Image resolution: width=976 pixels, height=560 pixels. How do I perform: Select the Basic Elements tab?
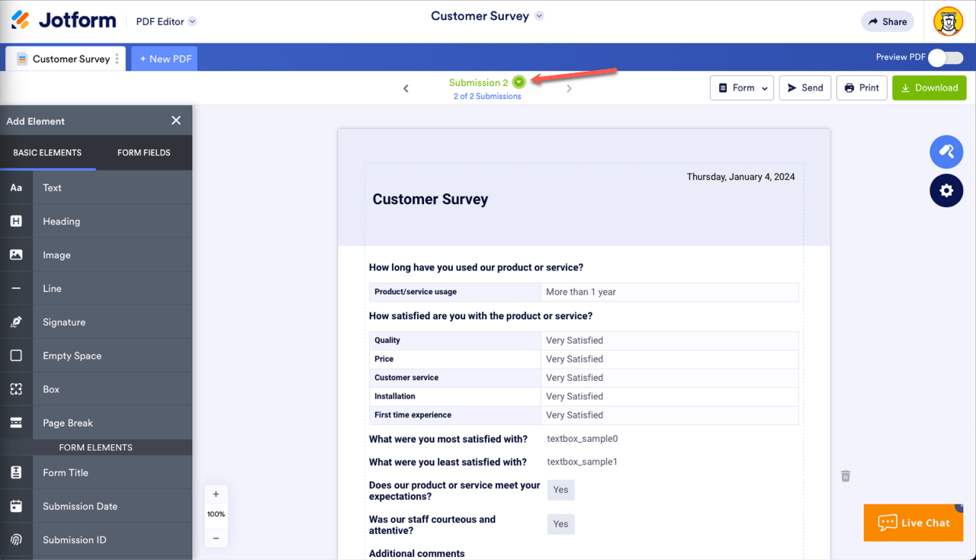[47, 152]
